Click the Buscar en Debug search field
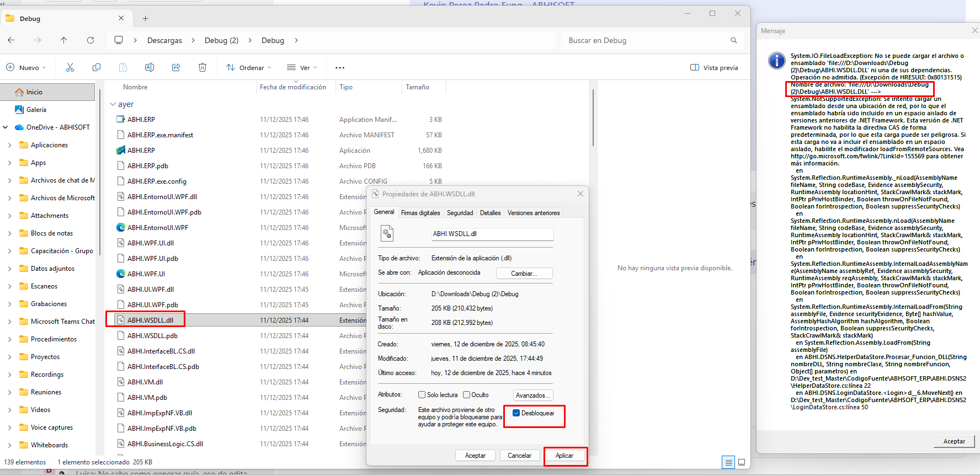The image size is (980, 476). (x=646, y=40)
